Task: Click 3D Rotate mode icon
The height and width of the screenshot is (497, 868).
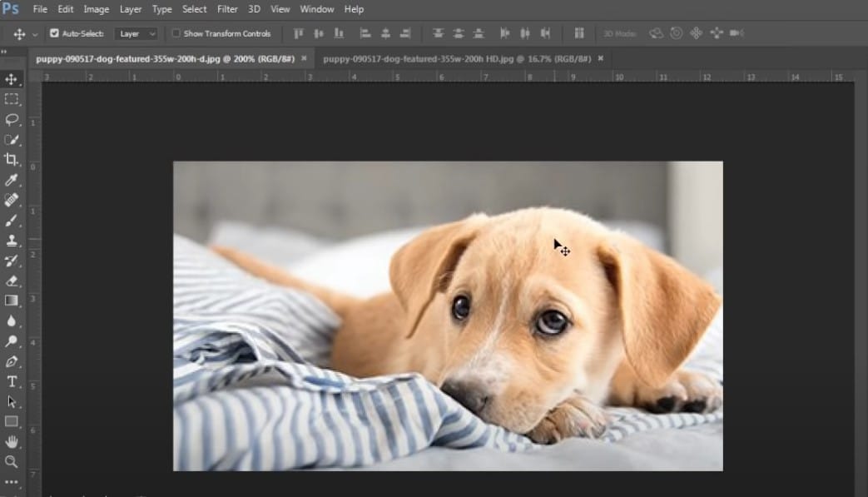Action: 656,34
